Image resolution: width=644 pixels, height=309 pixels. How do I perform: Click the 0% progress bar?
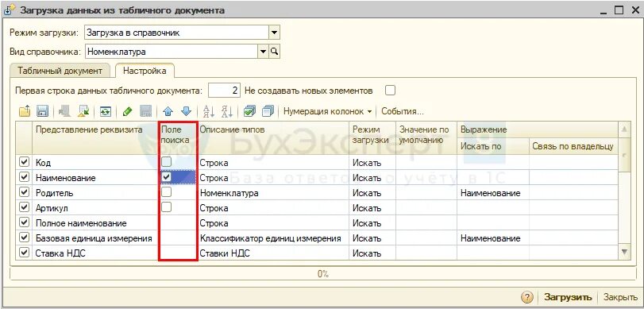(x=322, y=274)
